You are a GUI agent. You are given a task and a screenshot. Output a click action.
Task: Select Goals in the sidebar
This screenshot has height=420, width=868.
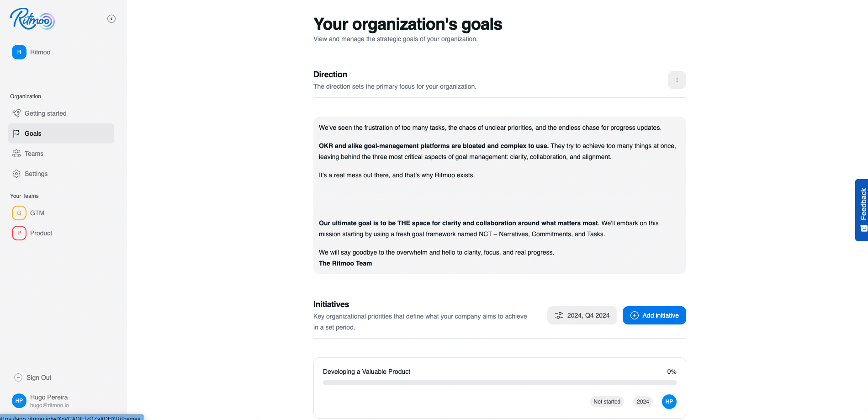[33, 133]
